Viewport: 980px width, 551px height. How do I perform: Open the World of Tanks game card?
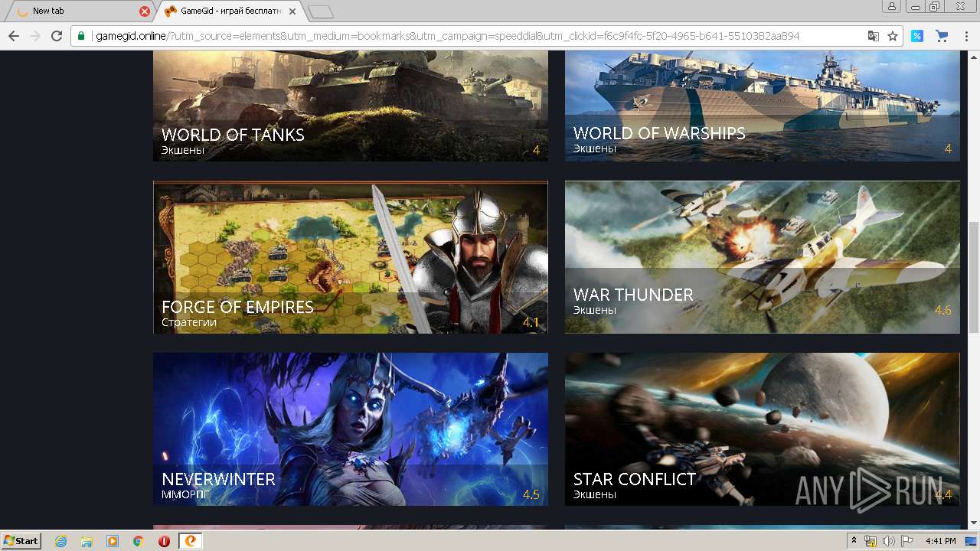351,106
